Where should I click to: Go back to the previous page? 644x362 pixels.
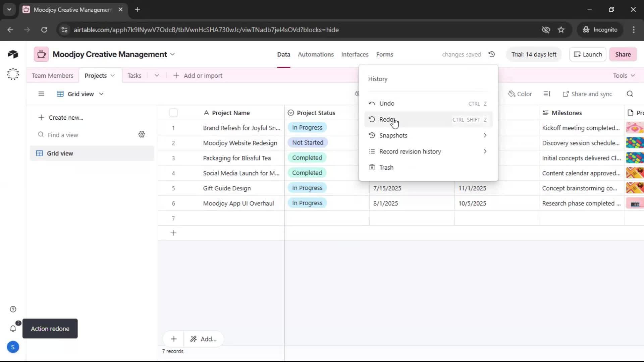pos(10,30)
